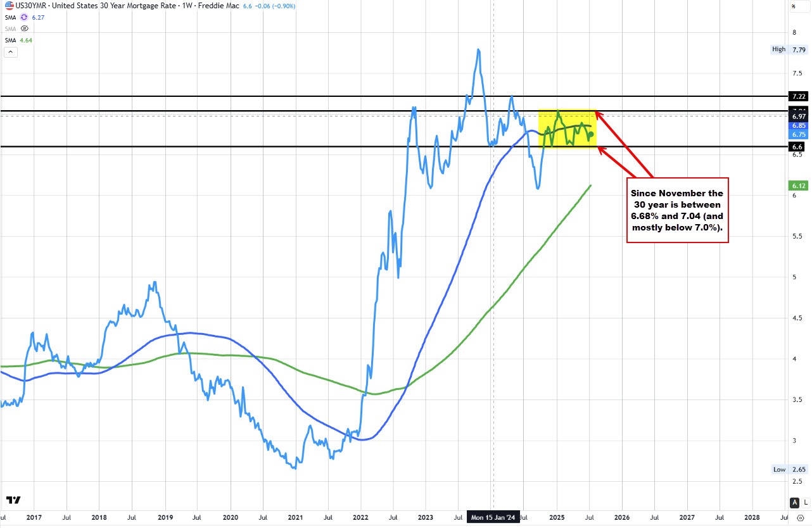Click the 2017 label on the time axis
This screenshot has width=812, height=528.
(x=34, y=517)
